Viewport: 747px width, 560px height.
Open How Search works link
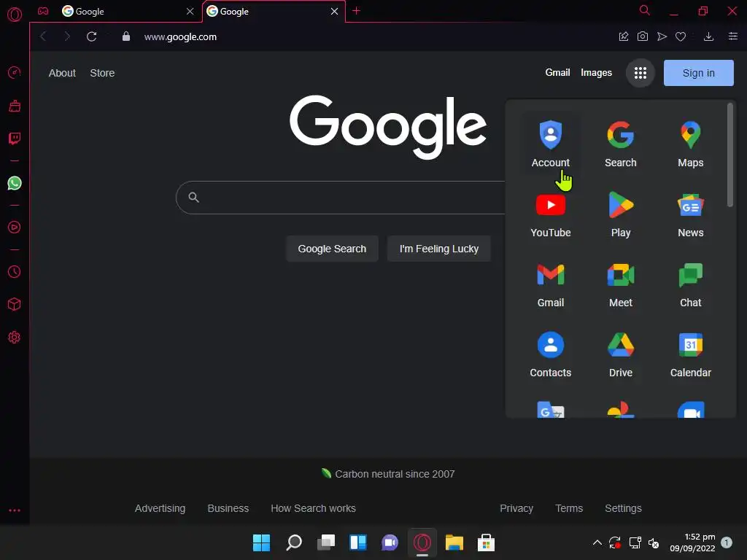point(313,508)
